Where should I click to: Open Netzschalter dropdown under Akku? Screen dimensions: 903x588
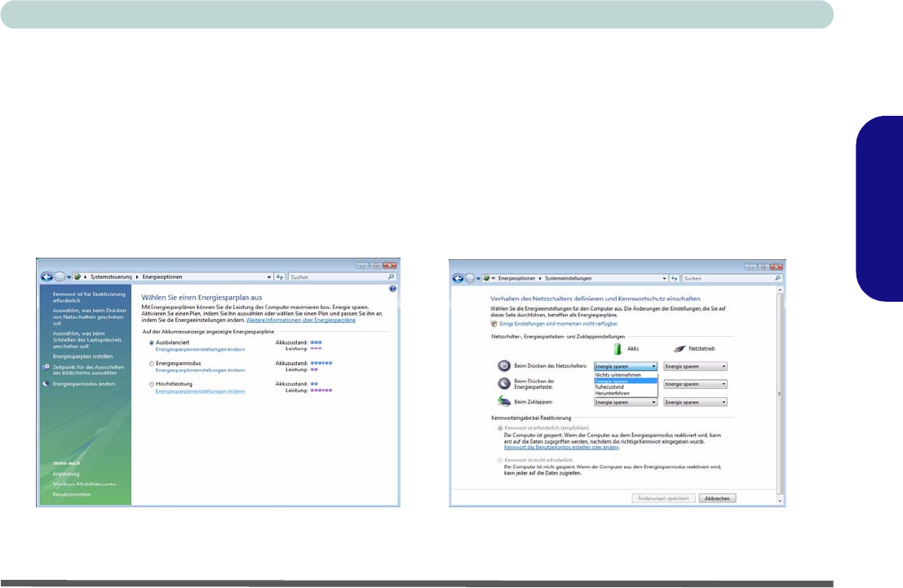(x=626, y=366)
